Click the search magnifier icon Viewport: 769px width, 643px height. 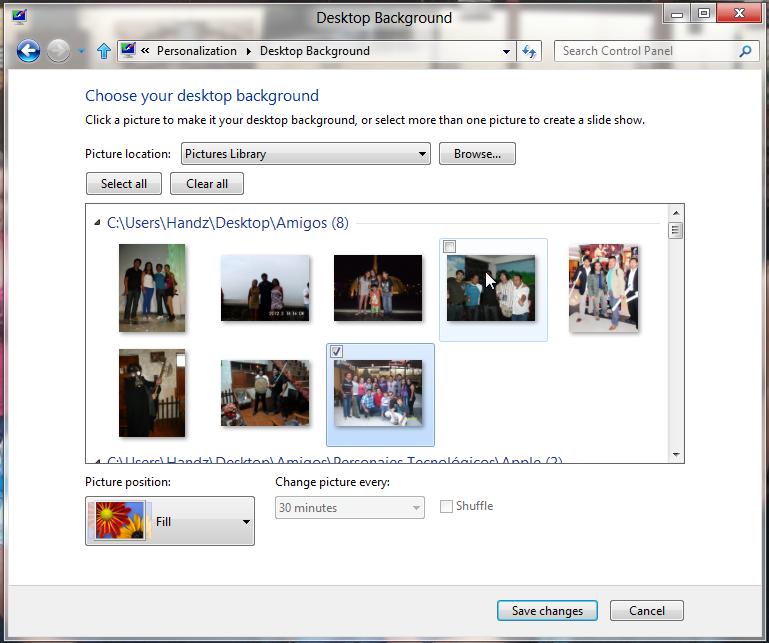(745, 51)
